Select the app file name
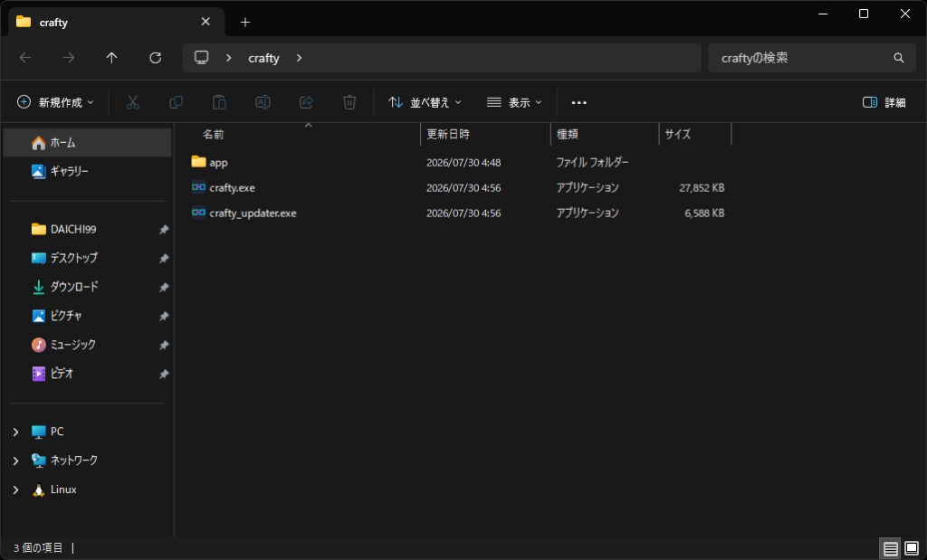The width and height of the screenshot is (927, 560). tap(218, 163)
